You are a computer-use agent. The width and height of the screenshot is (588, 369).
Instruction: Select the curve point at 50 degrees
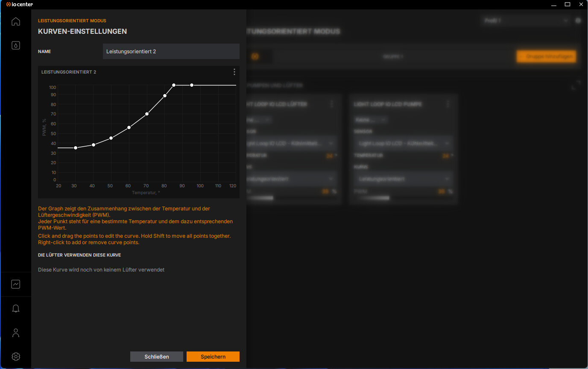coord(111,138)
